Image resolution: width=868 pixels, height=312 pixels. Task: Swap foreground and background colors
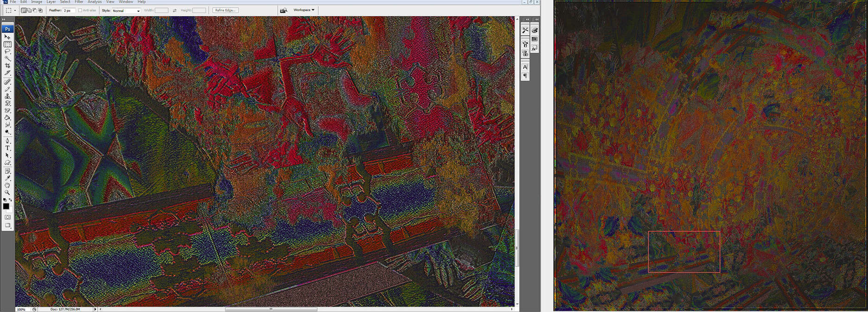[10, 200]
